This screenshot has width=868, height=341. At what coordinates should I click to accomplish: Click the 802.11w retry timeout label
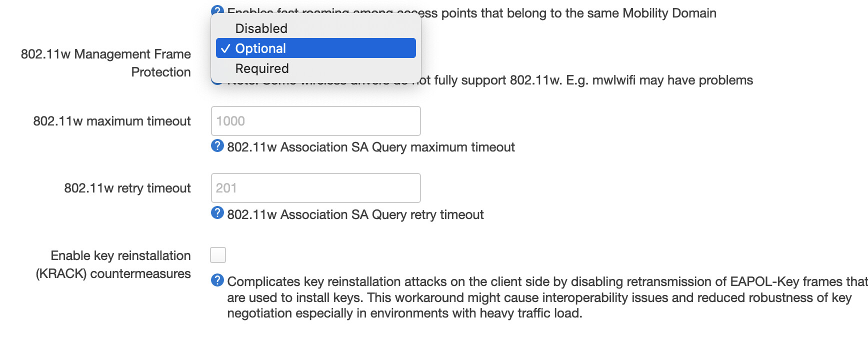[127, 188]
